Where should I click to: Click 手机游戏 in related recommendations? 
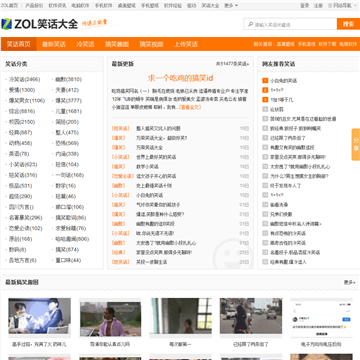click(306, 44)
